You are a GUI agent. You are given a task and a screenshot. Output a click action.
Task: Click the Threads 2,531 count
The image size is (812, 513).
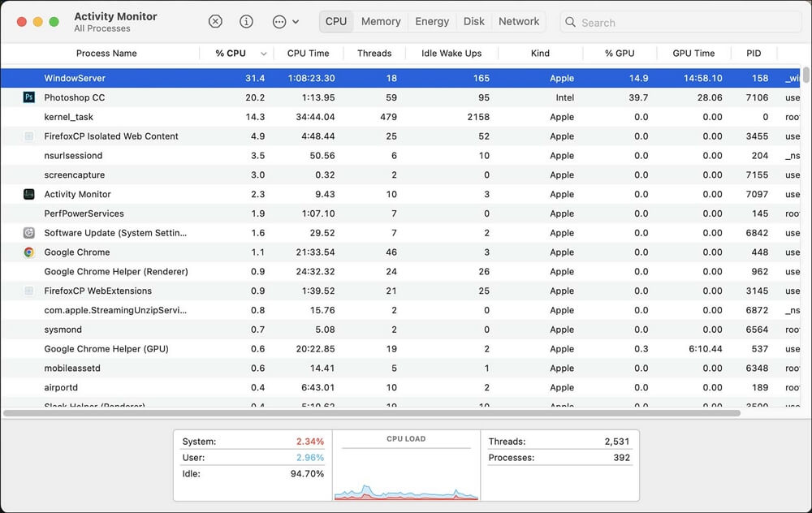coord(617,442)
